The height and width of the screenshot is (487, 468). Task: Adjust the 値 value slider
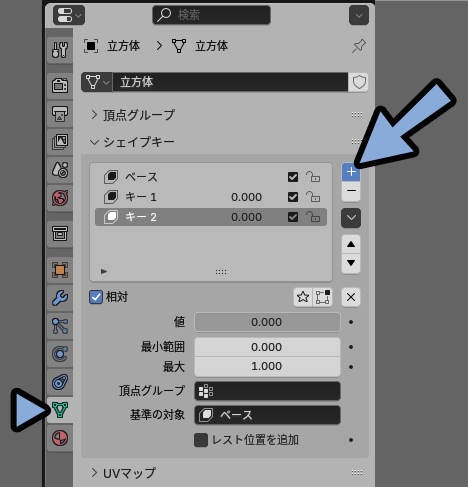[x=267, y=322]
